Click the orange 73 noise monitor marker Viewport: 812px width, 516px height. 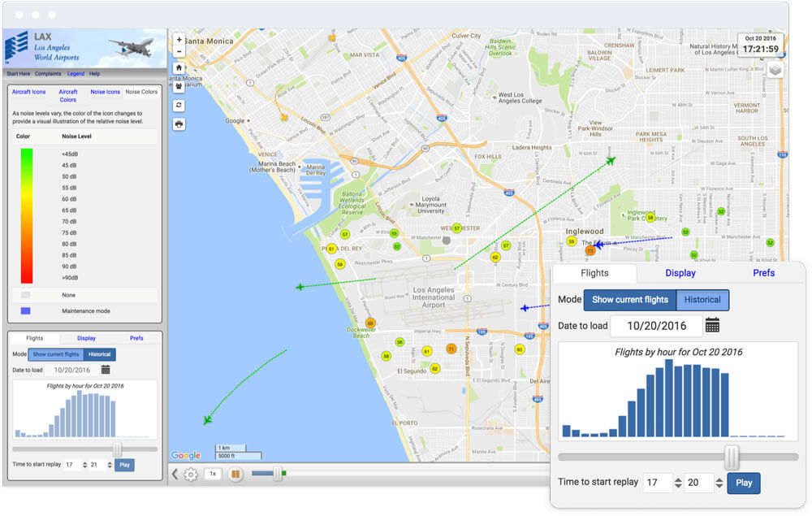pyautogui.click(x=590, y=251)
